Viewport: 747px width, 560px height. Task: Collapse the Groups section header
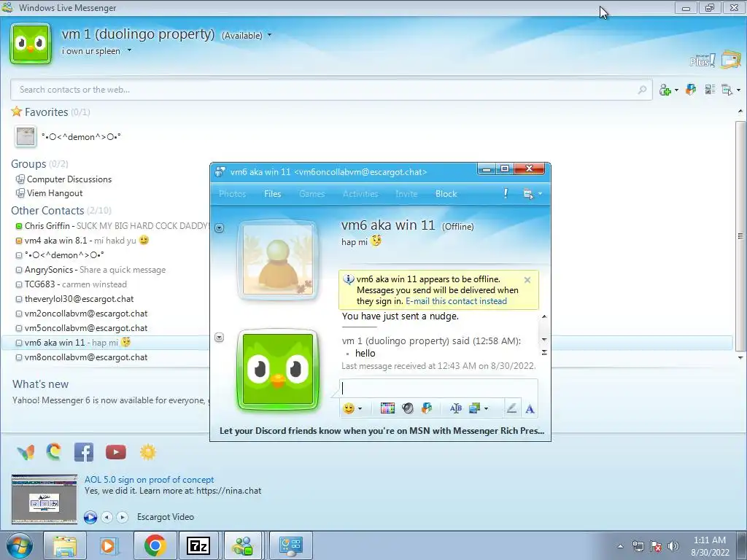tap(39, 164)
